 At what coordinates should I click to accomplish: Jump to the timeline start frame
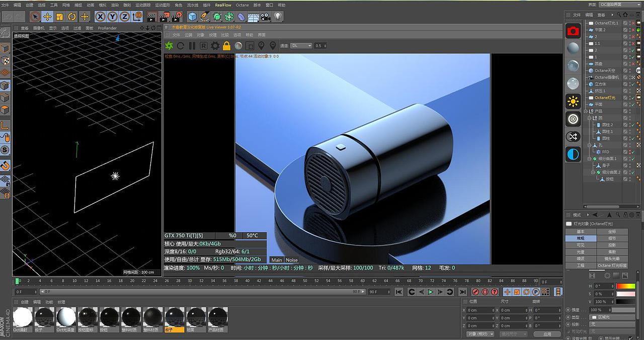[398, 292]
